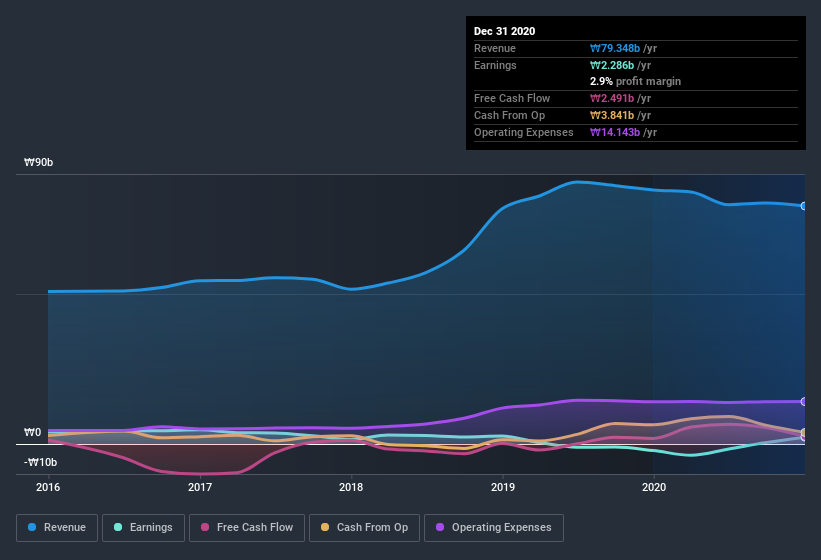Image resolution: width=821 pixels, height=560 pixels.
Task: Click the ₩90b y-axis label
Action: [x=38, y=162]
